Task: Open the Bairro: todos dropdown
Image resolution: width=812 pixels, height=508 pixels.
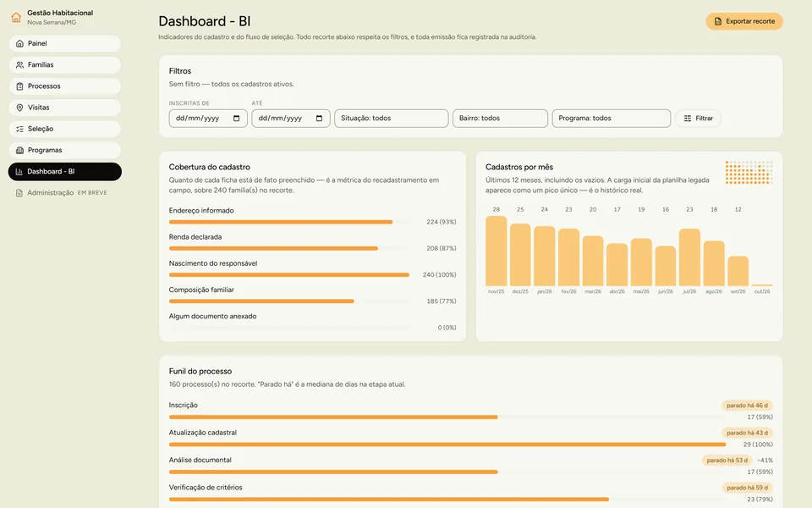Action: tap(500, 119)
